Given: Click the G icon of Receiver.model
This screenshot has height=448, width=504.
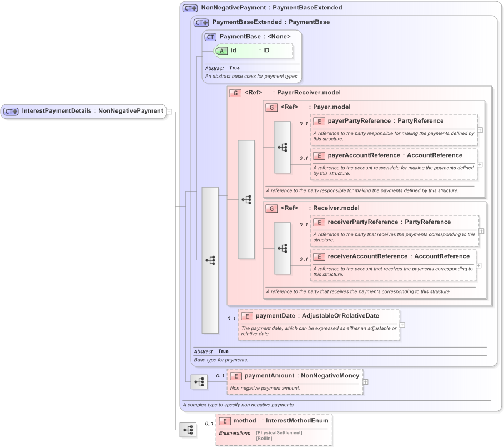Looking at the screenshot, I should (x=271, y=209).
